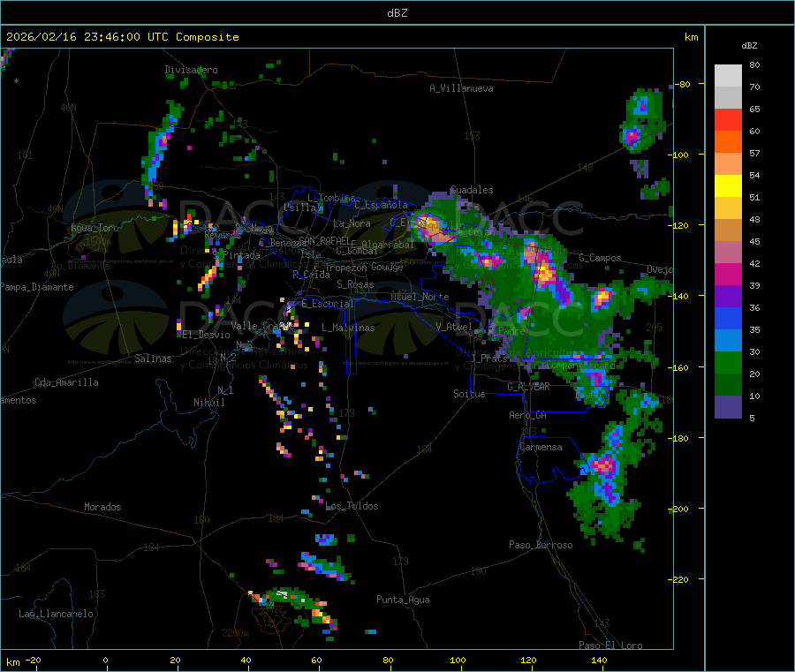
Task: Select the white 80 dBZ legend swatch
Action: [x=728, y=76]
